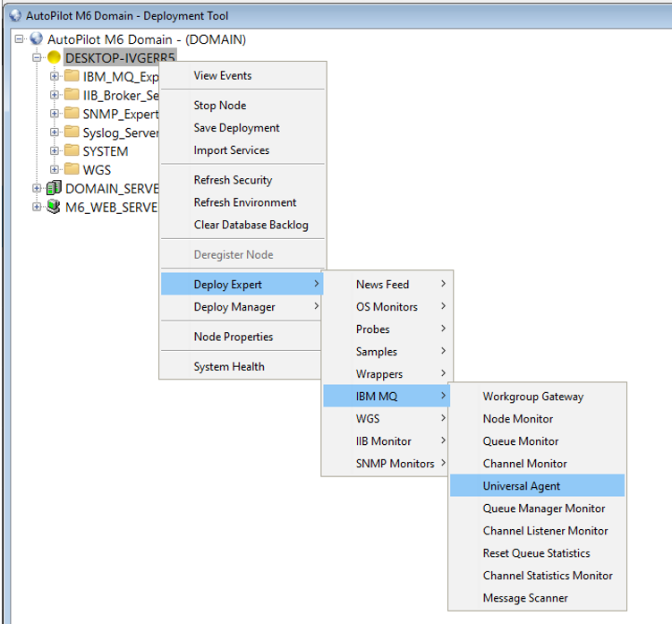Deploy Workgroup Gateway expert

[538, 397]
